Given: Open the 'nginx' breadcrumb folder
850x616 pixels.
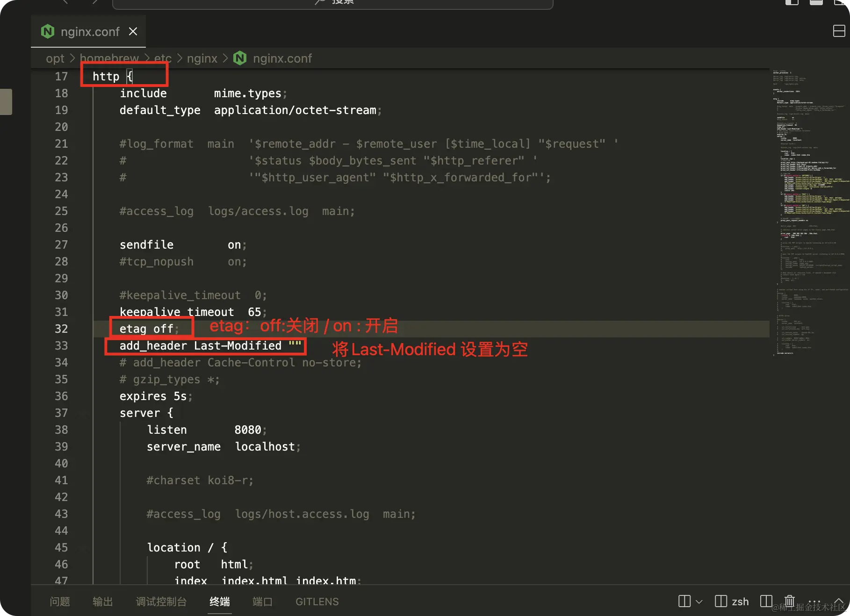Looking at the screenshot, I should tap(202, 58).
